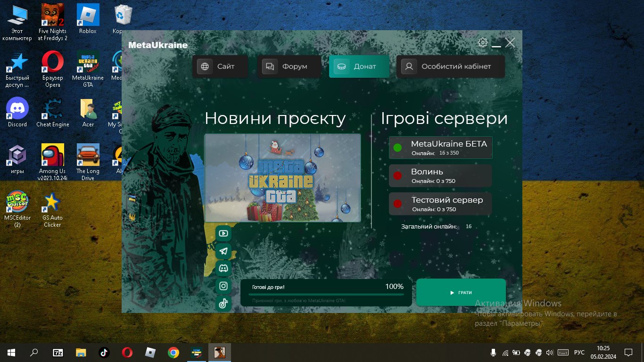This screenshot has height=362, width=644.
Task: Select the Волинь server
Action: click(440, 176)
